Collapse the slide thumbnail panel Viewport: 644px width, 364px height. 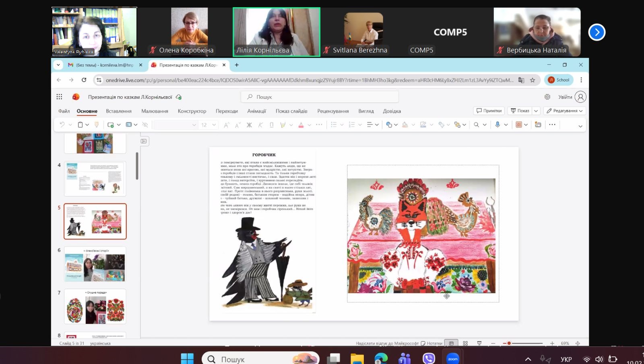coord(144,141)
